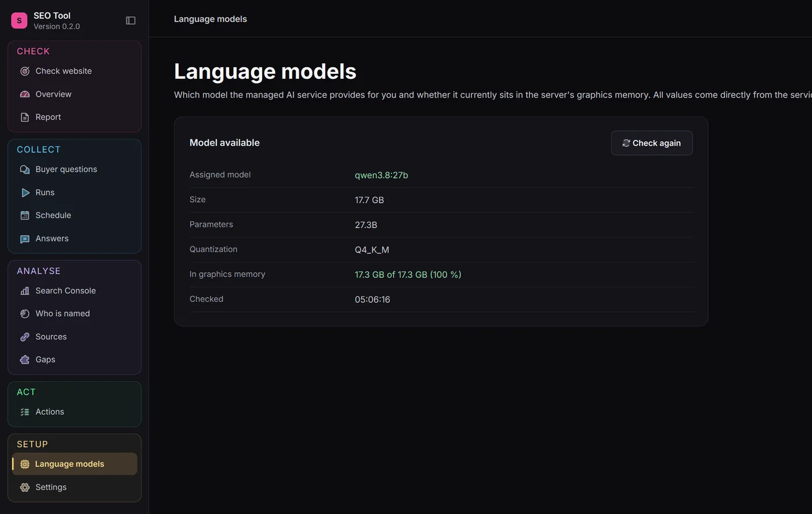
Task: Click the Buyer questions chat icon
Action: (x=25, y=169)
